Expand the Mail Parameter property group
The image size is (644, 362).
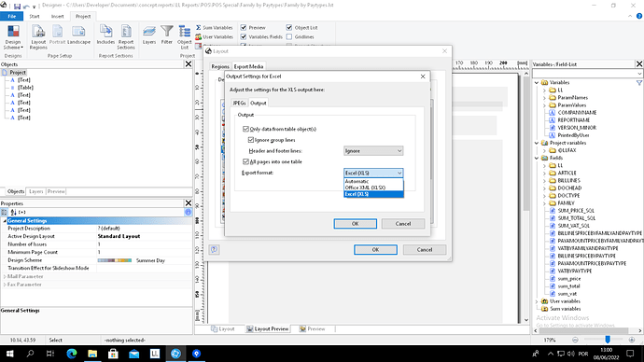(x=5, y=276)
